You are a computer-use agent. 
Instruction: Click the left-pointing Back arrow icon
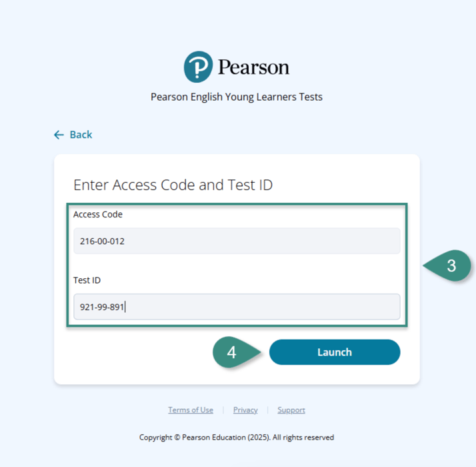point(59,135)
